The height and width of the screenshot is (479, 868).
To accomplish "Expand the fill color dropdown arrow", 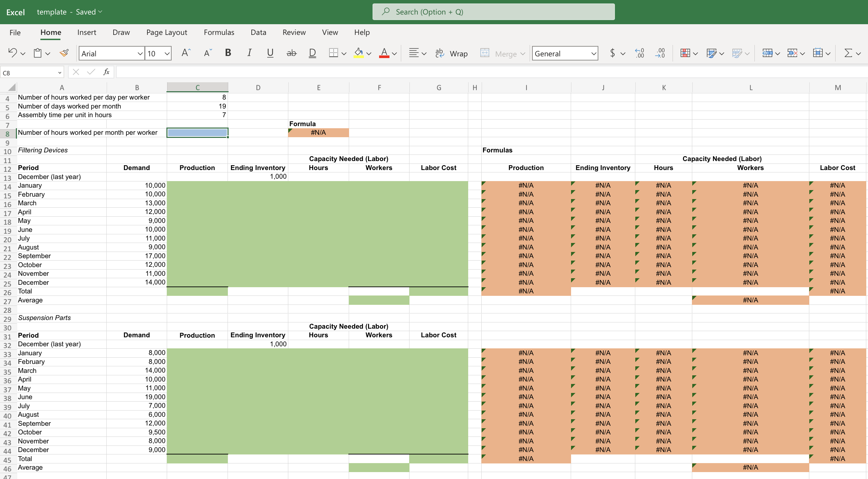I will [369, 54].
